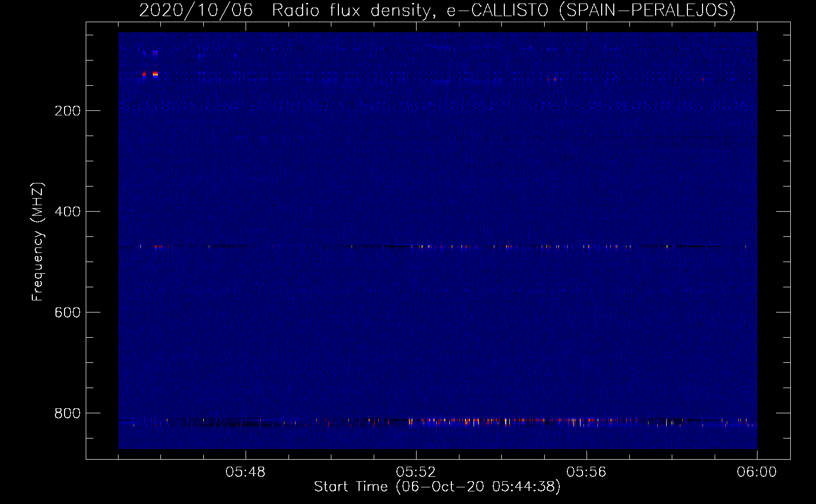816x504 pixels.
Task: Click the 05:56 time tick label
Action: [x=587, y=472]
